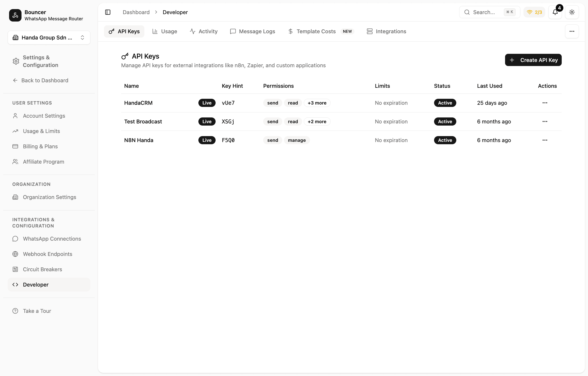Open Webhook Endpoints page
Screen dimensions: 588x376
49,254
